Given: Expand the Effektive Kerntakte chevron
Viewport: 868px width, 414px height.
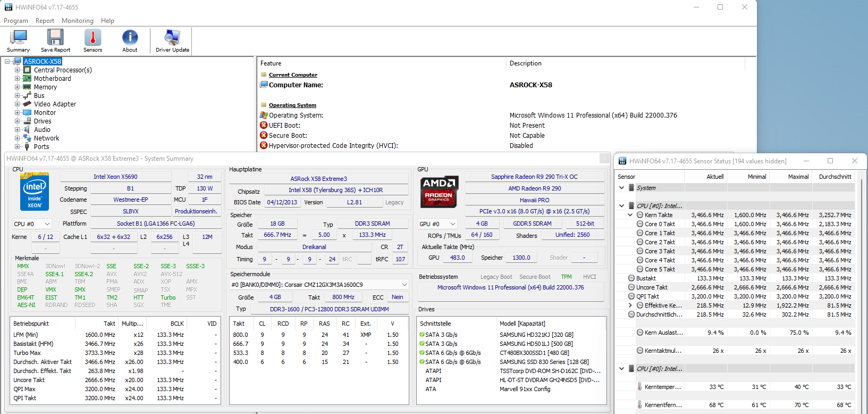Looking at the screenshot, I should click(x=630, y=305).
